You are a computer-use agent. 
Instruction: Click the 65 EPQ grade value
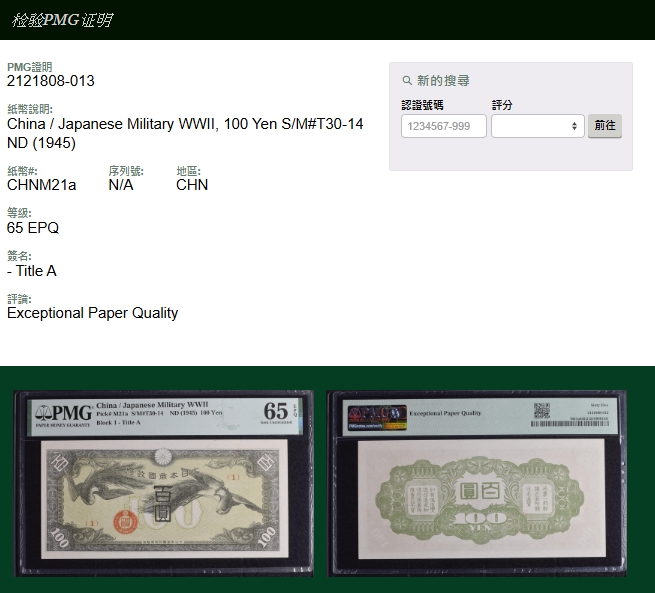point(33,228)
